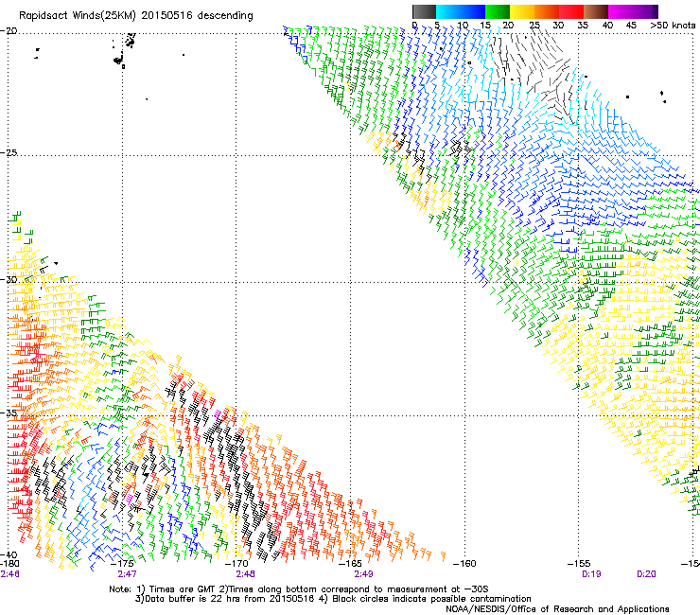Click the '-165' longitude label
The width and height of the screenshot is (700, 615).
pyautogui.click(x=350, y=564)
